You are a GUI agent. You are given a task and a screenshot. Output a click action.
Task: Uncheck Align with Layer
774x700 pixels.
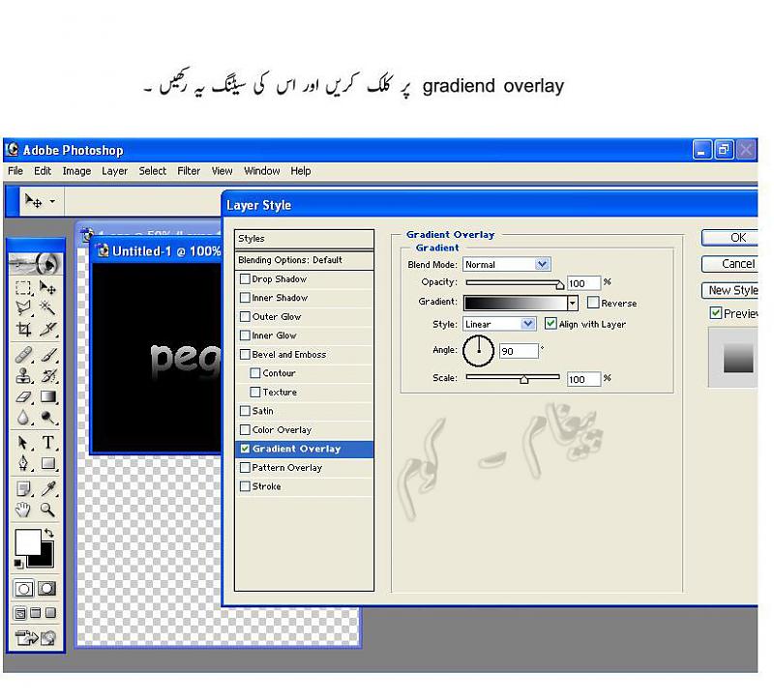point(551,324)
